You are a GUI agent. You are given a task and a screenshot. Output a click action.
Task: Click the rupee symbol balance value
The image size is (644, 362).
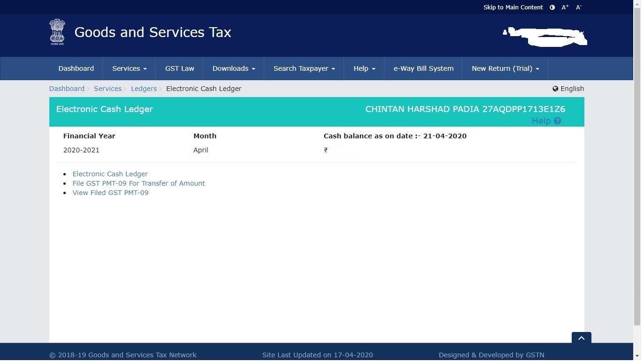click(x=326, y=150)
